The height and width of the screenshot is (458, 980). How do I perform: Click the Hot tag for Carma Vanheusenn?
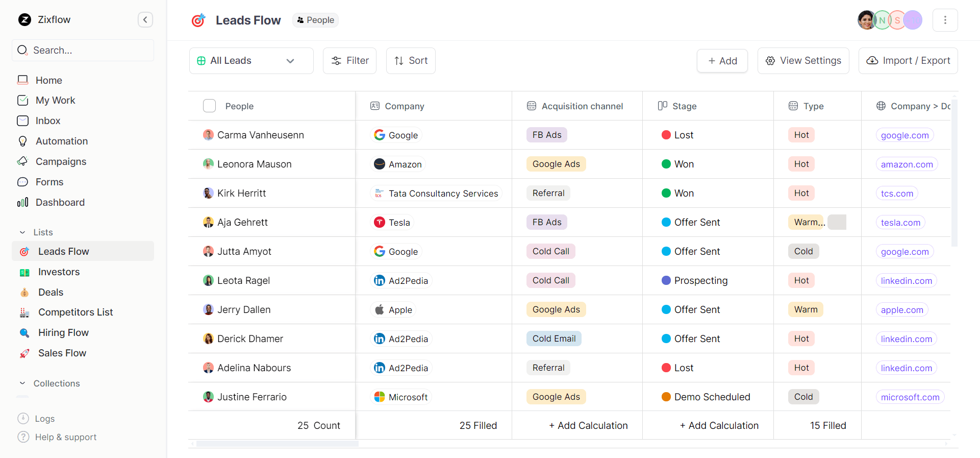coord(801,135)
